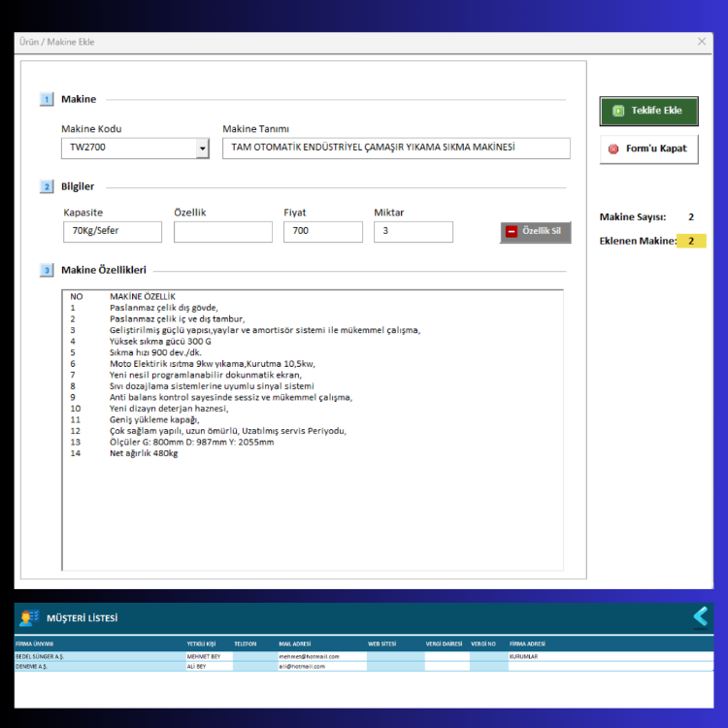
Task: Select row 'Yeni dizayn deterjan haznesi,'
Action: tap(312, 409)
